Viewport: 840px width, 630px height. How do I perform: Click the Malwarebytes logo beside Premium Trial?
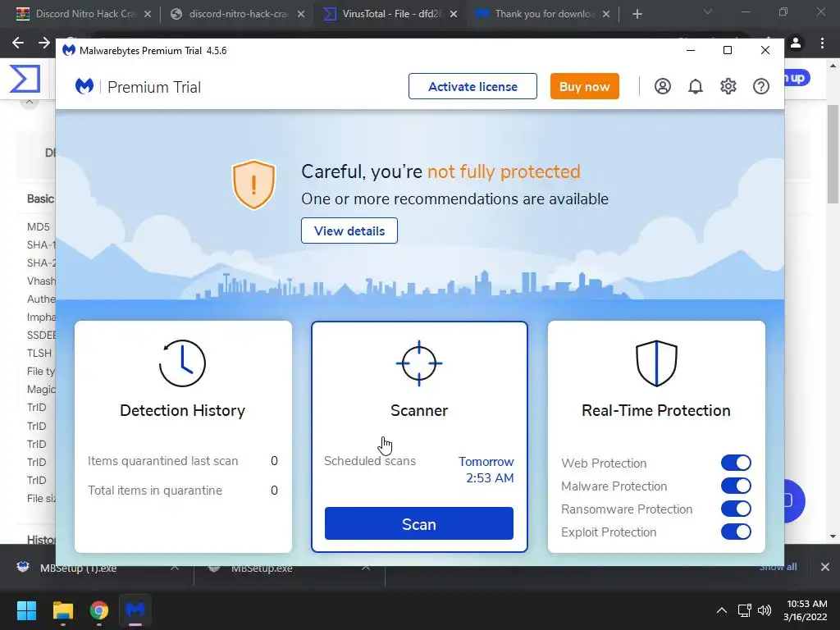point(84,86)
